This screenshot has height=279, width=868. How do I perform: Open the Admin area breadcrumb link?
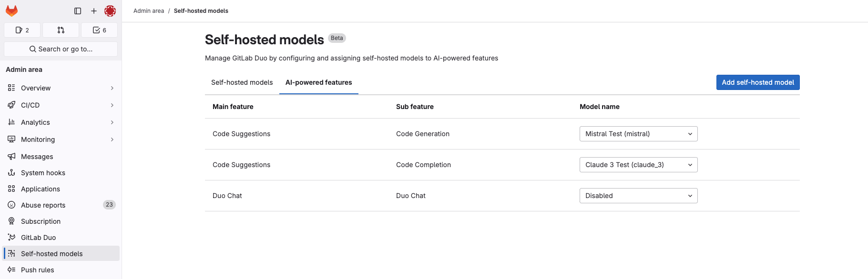[148, 10]
